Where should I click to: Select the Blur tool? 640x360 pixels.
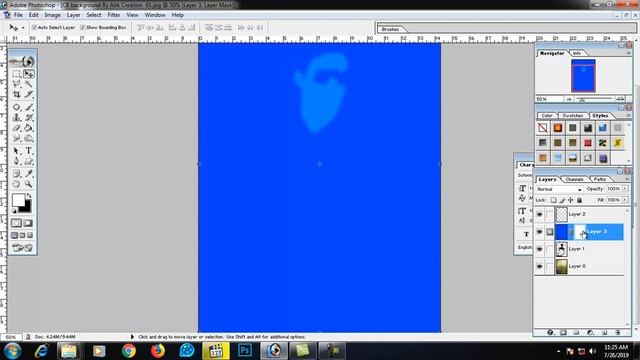[16, 138]
